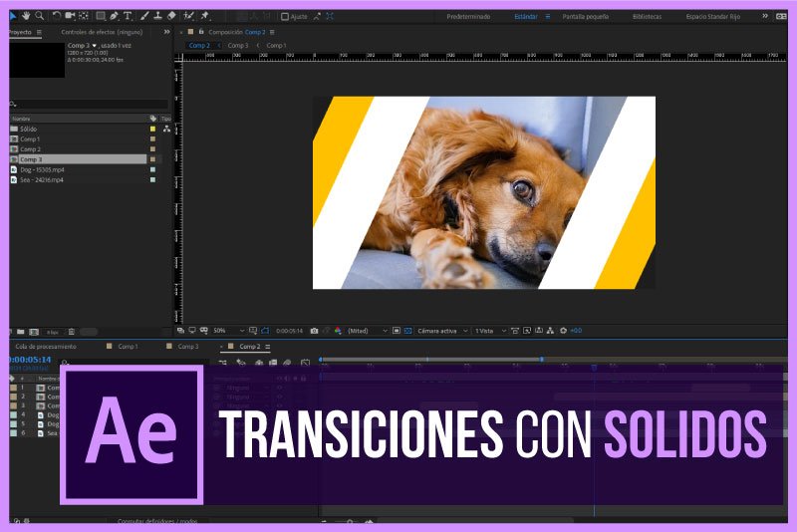
Task: Select the Roto Brush tool
Action: click(188, 16)
